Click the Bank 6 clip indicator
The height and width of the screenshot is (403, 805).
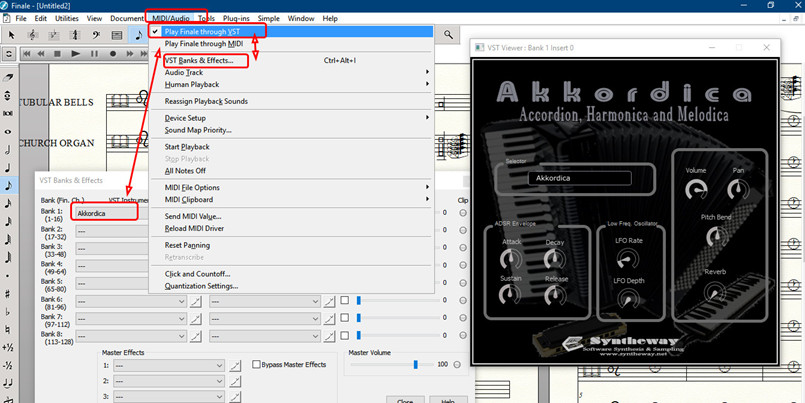point(463,300)
